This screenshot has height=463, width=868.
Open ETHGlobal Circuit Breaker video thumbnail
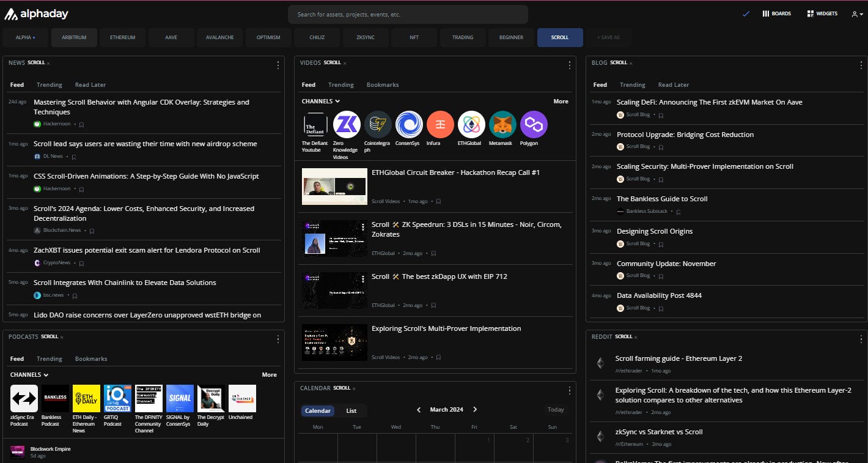pos(334,187)
